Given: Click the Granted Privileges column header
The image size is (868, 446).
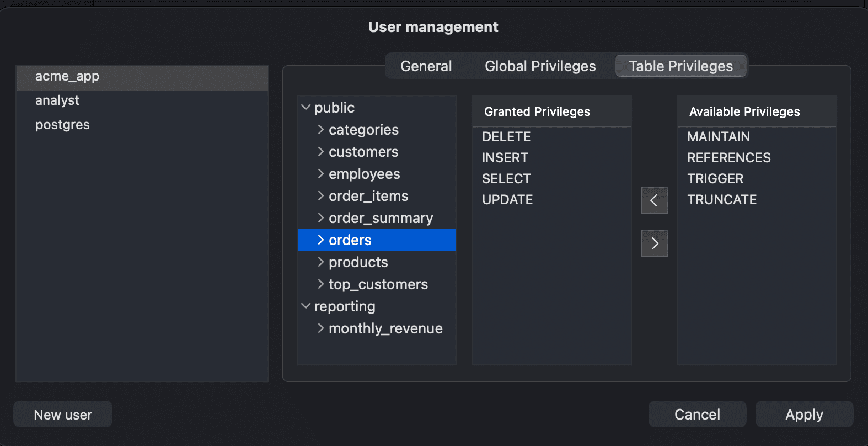Looking at the screenshot, I should point(552,112).
